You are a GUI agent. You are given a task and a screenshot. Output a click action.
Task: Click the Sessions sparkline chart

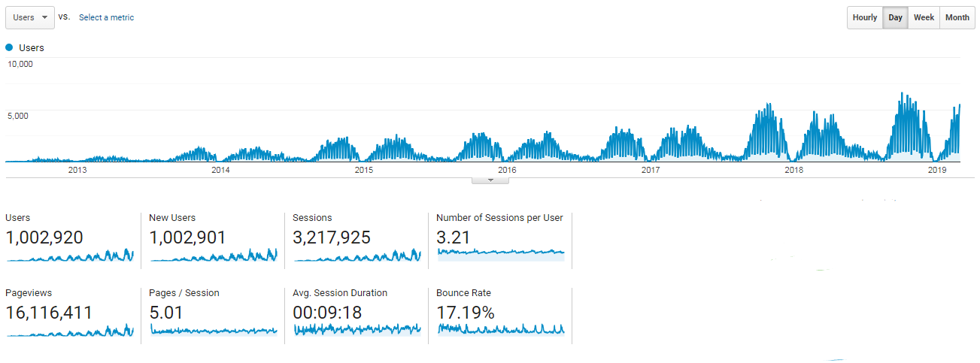(357, 256)
